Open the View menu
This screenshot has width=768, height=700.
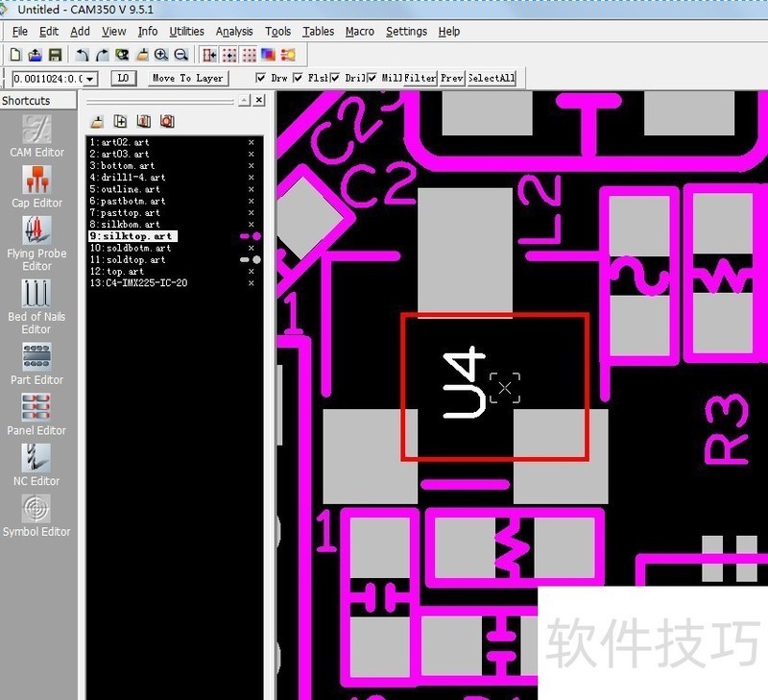pos(113,32)
